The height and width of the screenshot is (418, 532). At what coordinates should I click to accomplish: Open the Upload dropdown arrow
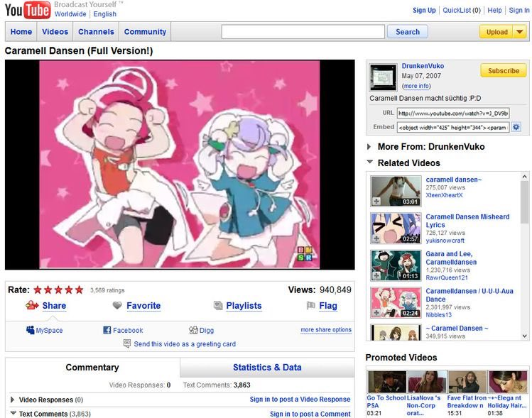pyautogui.click(x=519, y=32)
